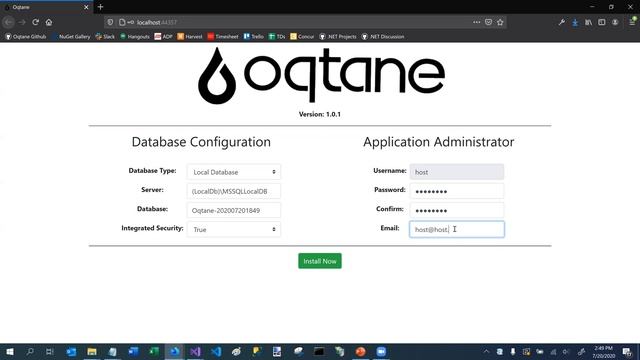Open a new tab with plus button
640x360 pixels.
tap(100, 7)
